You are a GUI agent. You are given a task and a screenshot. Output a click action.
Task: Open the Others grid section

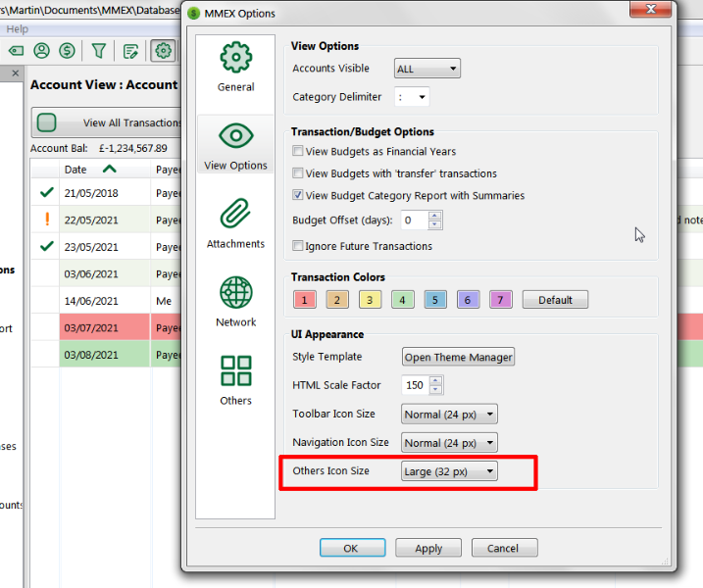[236, 380]
